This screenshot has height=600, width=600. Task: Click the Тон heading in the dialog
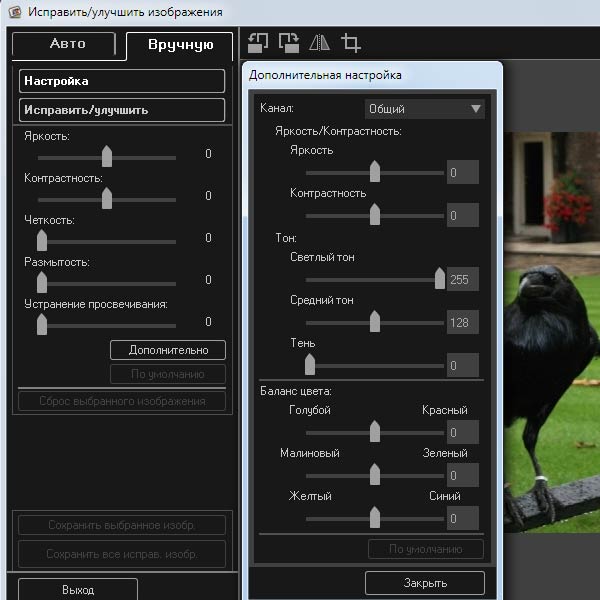pos(286,238)
